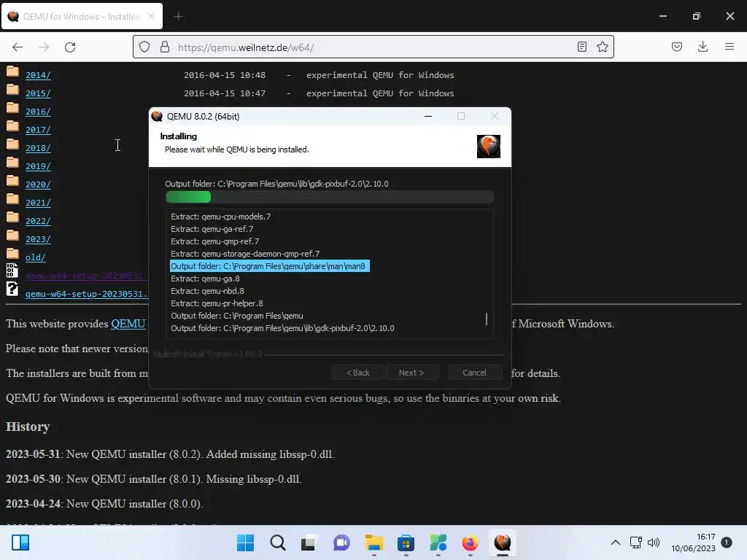Open the Pocket save icon
Viewport: 747px width, 560px height.
pyautogui.click(x=676, y=47)
